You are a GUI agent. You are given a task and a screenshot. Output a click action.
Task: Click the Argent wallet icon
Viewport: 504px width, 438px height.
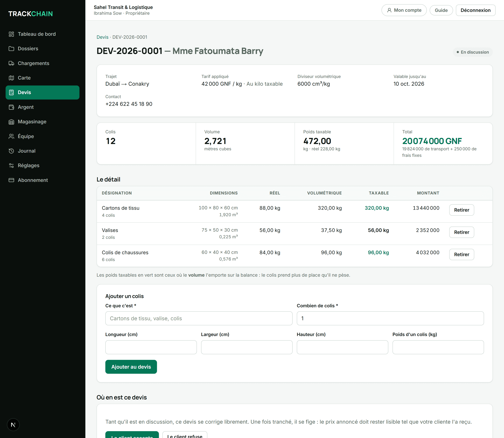(x=11, y=107)
